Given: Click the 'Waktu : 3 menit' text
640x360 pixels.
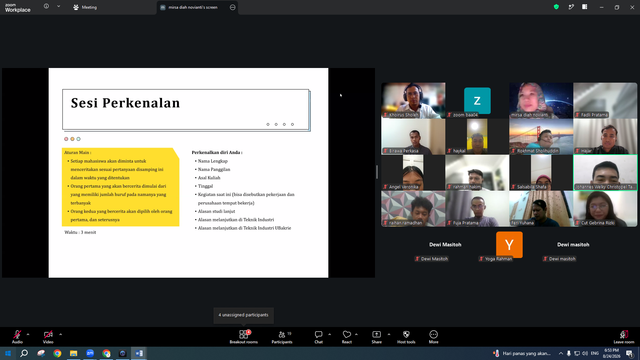Looking at the screenshot, I should tap(80, 232).
